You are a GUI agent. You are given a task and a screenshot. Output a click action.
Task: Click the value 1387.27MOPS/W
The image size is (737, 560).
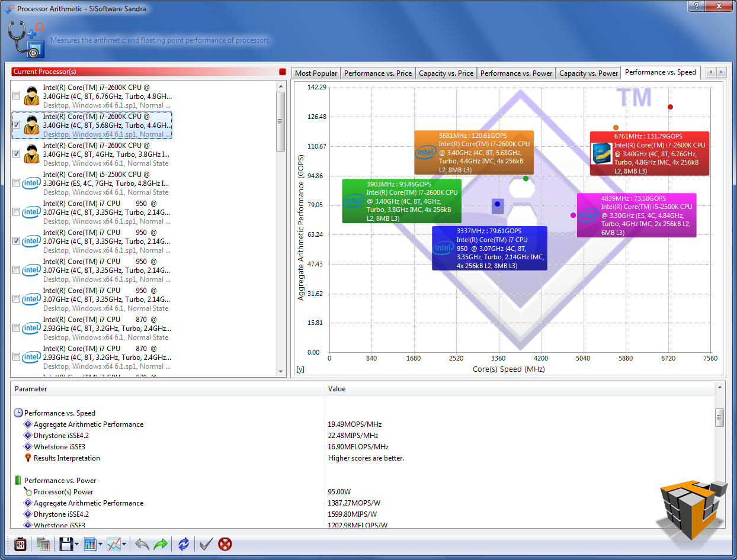point(354,503)
